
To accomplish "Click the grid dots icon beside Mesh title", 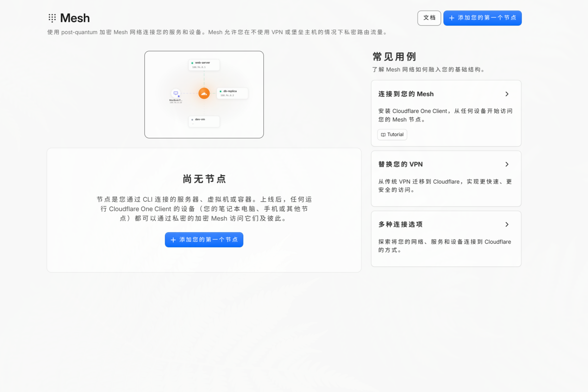I will (x=52, y=18).
